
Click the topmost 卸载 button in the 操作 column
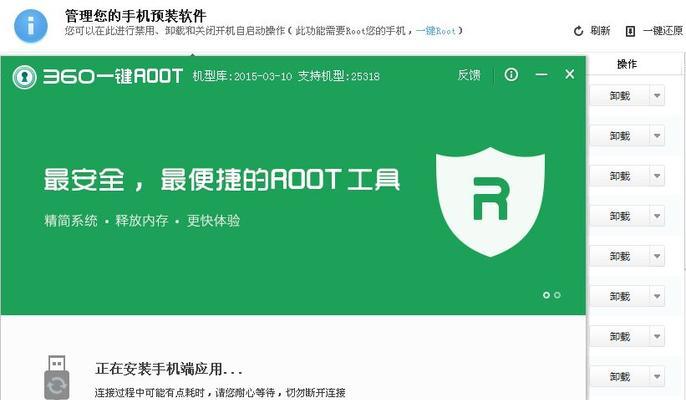(620, 96)
